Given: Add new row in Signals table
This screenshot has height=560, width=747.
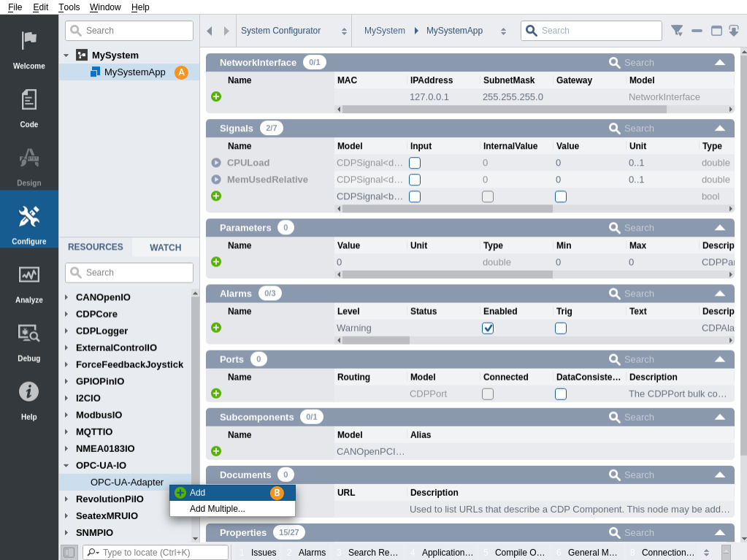Looking at the screenshot, I should tap(216, 196).
